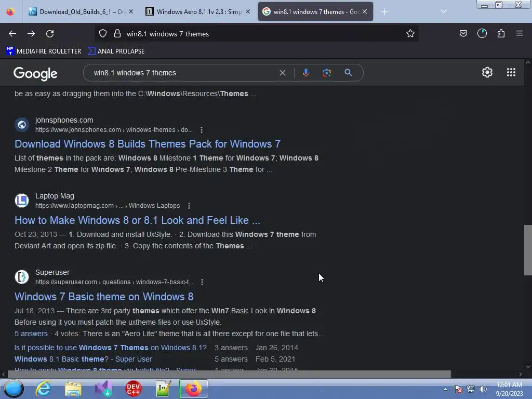The image size is (532, 399).
Task: Launch Internet Explorer from taskbar
Action: point(43,389)
